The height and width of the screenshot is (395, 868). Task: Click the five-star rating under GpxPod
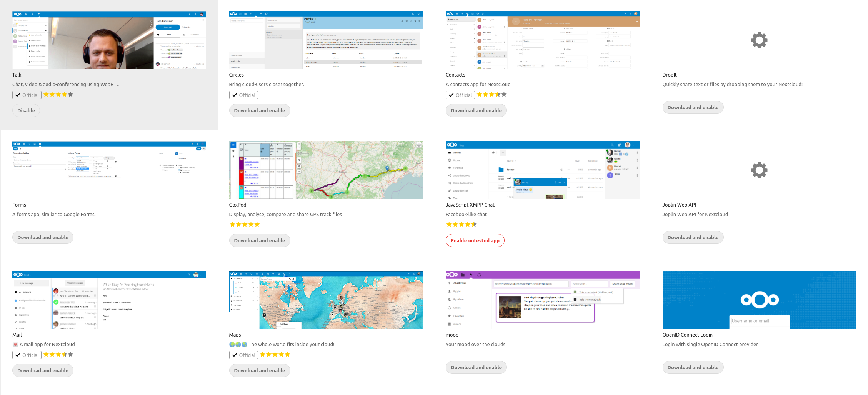click(245, 224)
